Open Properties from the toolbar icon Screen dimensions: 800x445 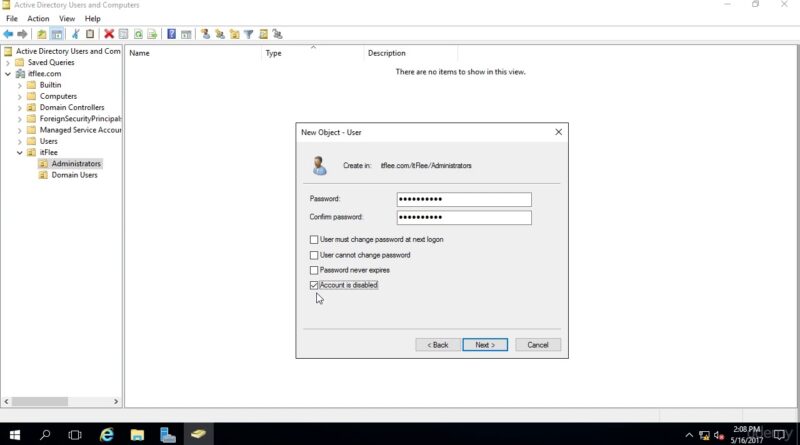[x=123, y=34]
